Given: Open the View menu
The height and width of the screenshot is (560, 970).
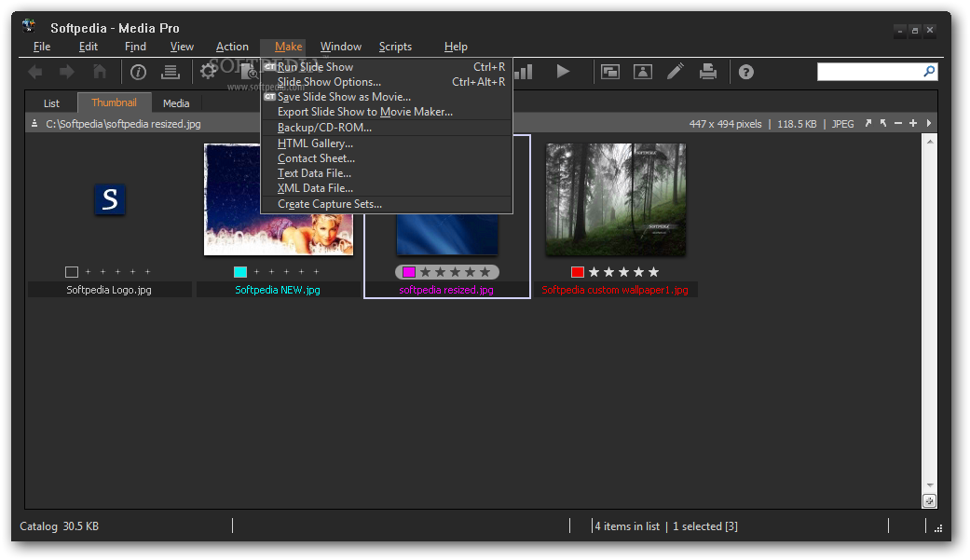Looking at the screenshot, I should click(182, 47).
